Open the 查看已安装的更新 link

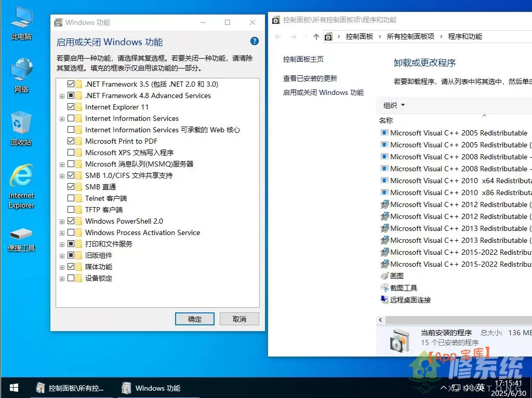(310, 78)
